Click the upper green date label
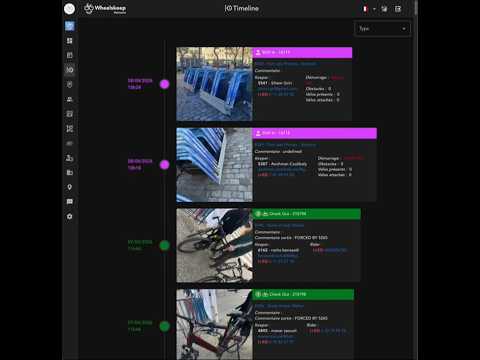The height and width of the screenshot is (360, 480). click(x=140, y=245)
